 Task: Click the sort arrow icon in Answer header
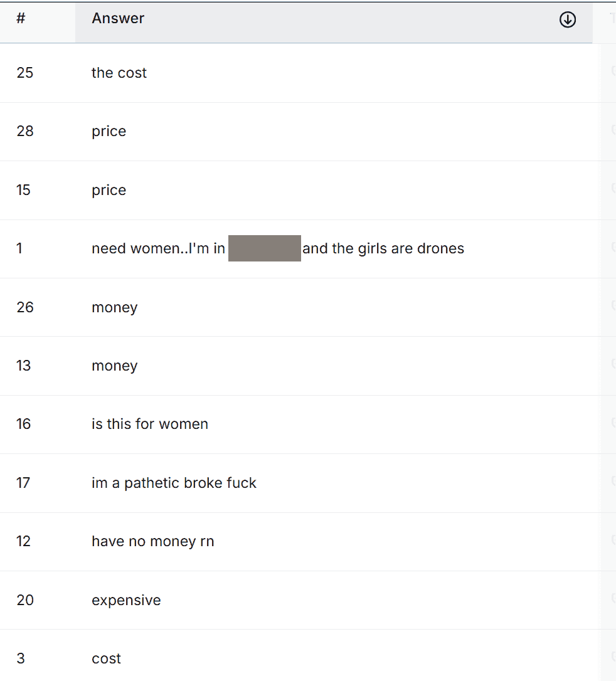567,19
